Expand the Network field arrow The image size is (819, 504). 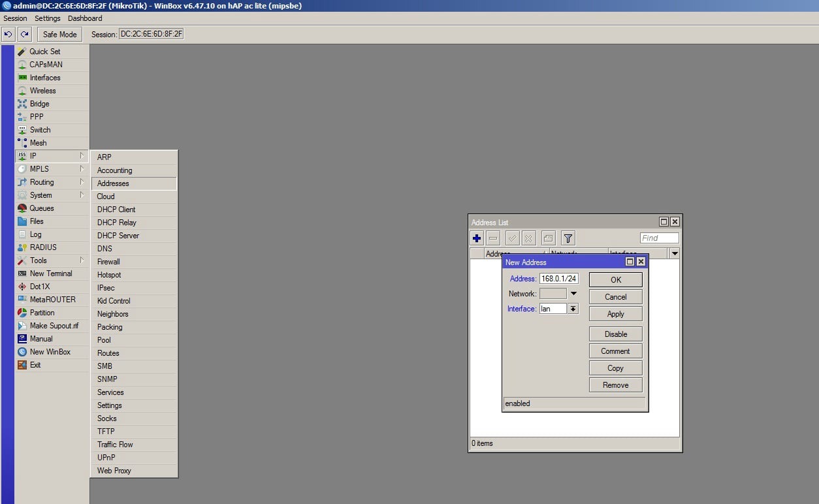click(573, 294)
